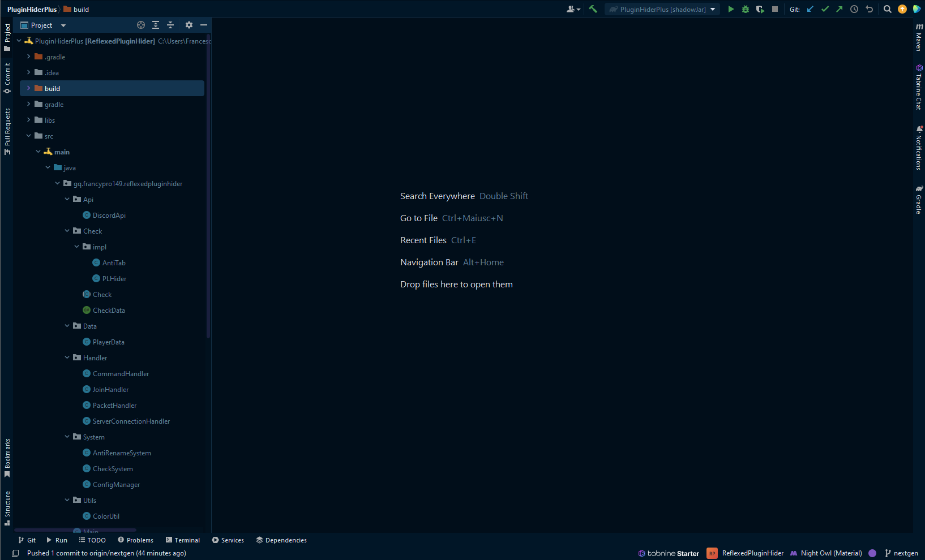Click the Rollback undo arrow icon
Viewport: 925px width, 560px height.
pos(869,9)
